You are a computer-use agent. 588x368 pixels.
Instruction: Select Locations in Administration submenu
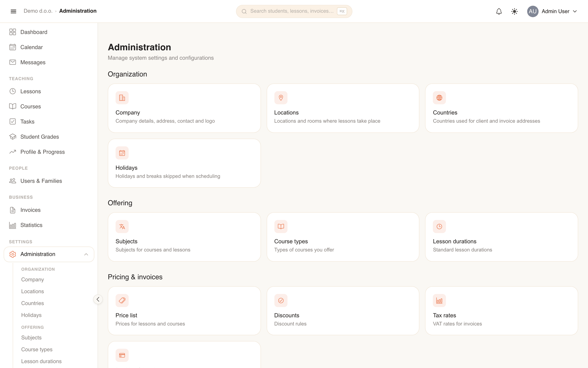(x=33, y=291)
